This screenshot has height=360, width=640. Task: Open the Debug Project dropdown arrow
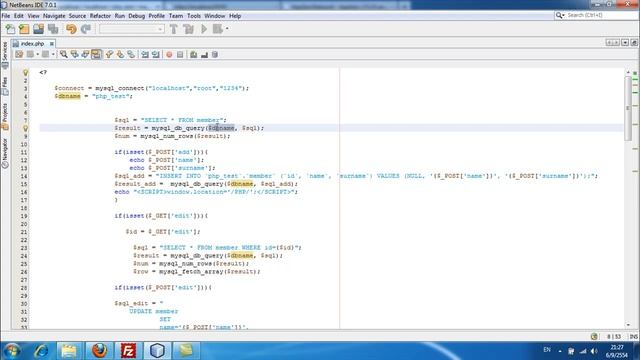[x=227, y=29]
